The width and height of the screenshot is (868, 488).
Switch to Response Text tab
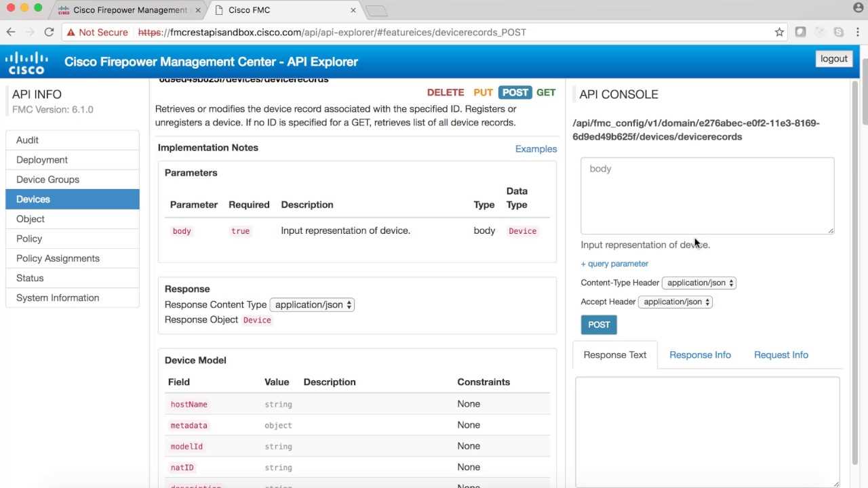coord(615,354)
